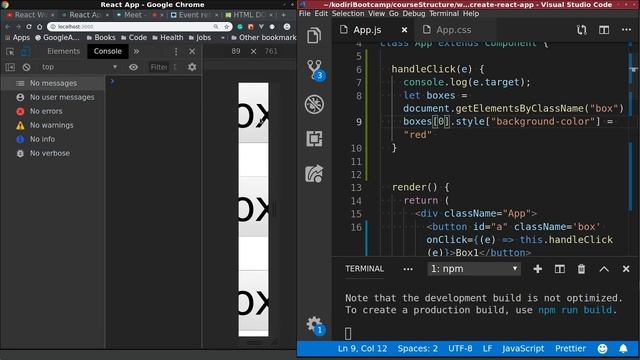Create a live expression with eye icon
Screen dimensions: 640x360
[133, 67]
